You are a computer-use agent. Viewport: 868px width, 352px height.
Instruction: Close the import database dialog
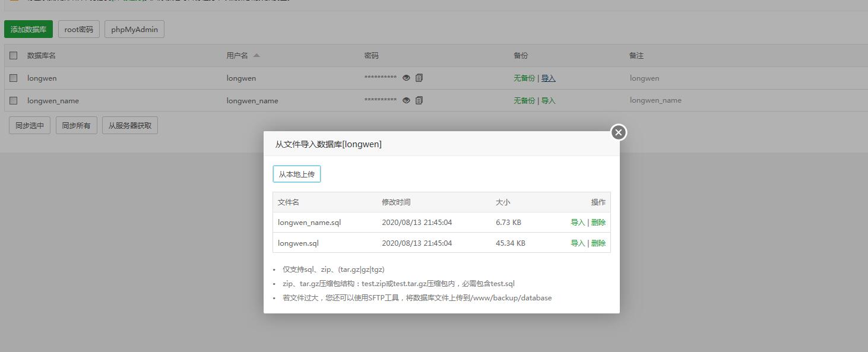[618, 132]
